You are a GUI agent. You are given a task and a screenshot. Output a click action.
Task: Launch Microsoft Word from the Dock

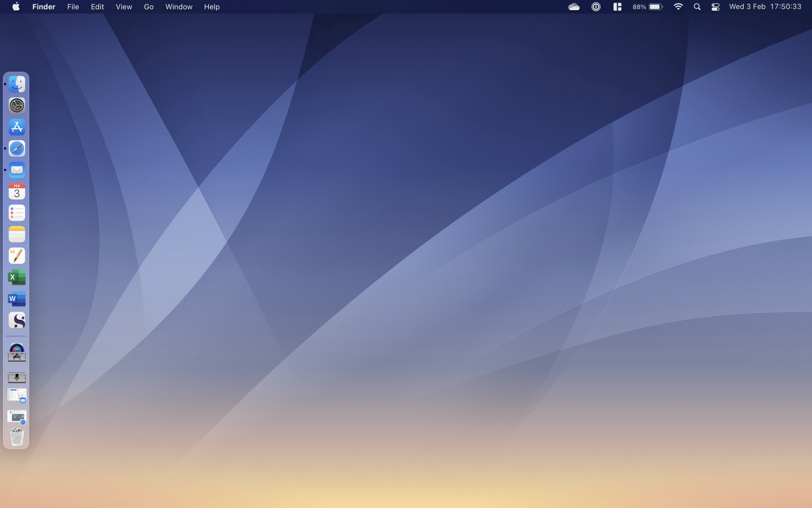pyautogui.click(x=17, y=299)
